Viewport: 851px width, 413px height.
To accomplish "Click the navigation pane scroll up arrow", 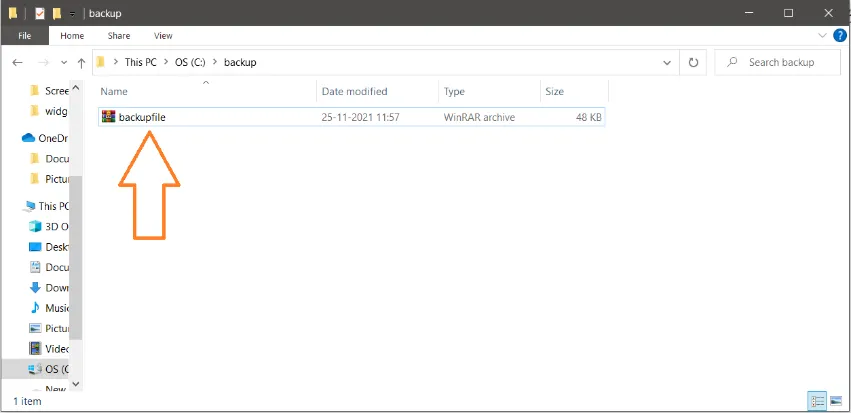I will (x=76, y=87).
